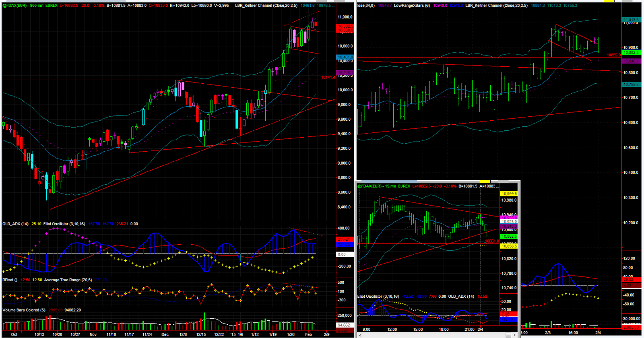
Task: Select the 8,400.0 price axis value
Action: coord(345,207)
